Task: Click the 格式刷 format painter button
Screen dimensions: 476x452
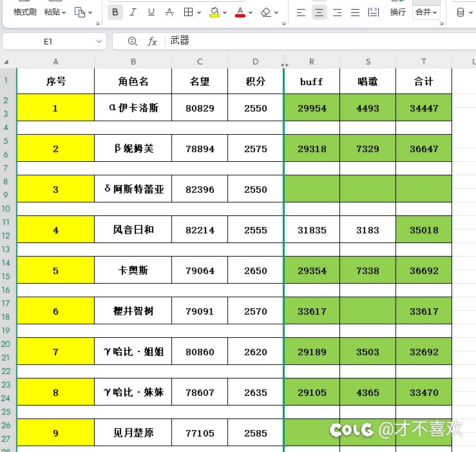Action: [x=25, y=12]
